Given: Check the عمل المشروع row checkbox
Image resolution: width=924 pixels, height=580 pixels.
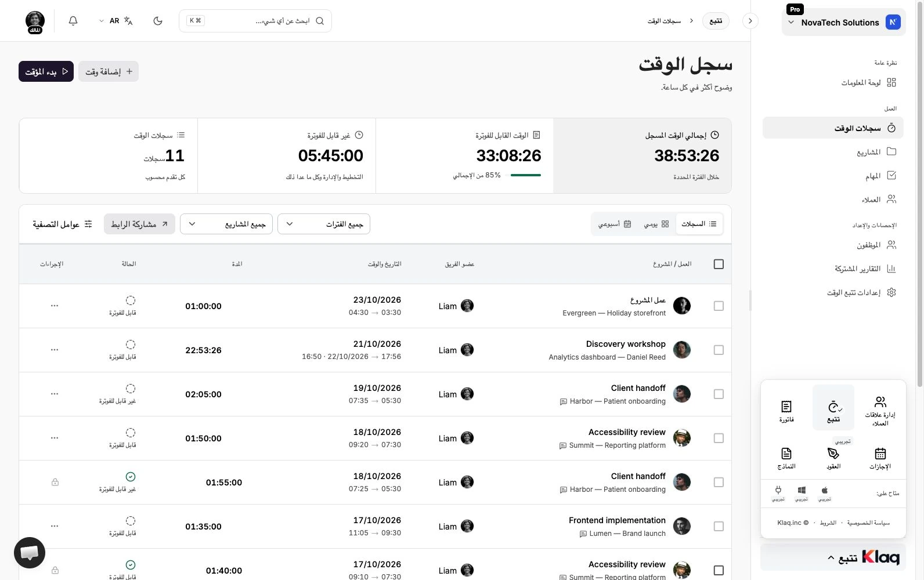Looking at the screenshot, I should coord(719,306).
